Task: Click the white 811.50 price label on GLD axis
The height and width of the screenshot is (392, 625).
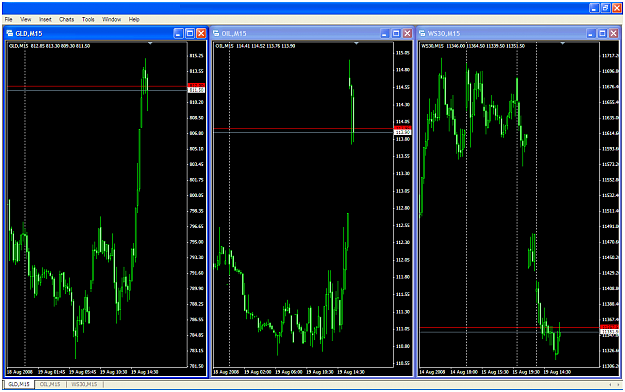Action: click(x=196, y=91)
